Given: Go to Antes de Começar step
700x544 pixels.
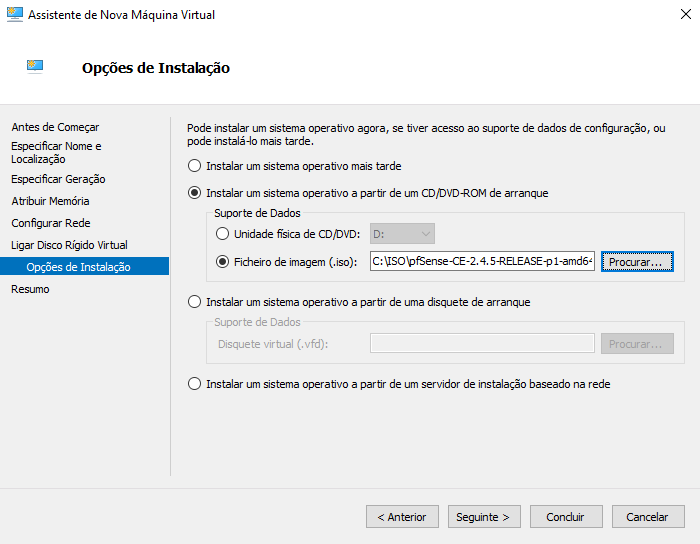Looking at the screenshot, I should (x=55, y=127).
